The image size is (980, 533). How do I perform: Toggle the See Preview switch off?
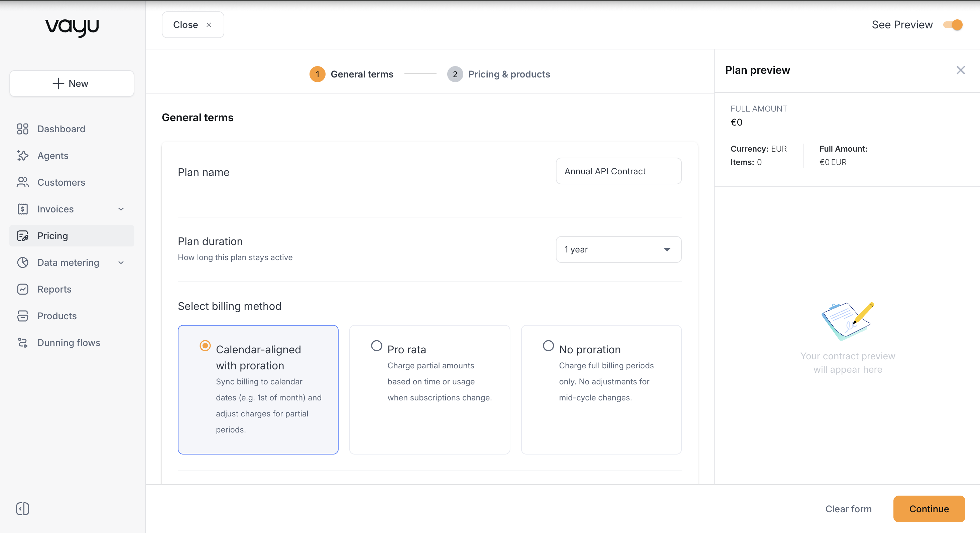point(953,25)
